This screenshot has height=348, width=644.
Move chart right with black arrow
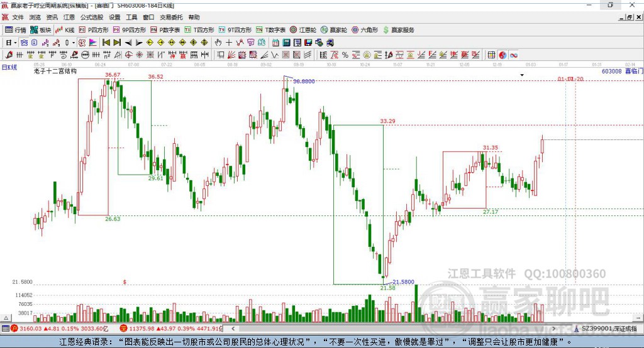click(x=139, y=43)
